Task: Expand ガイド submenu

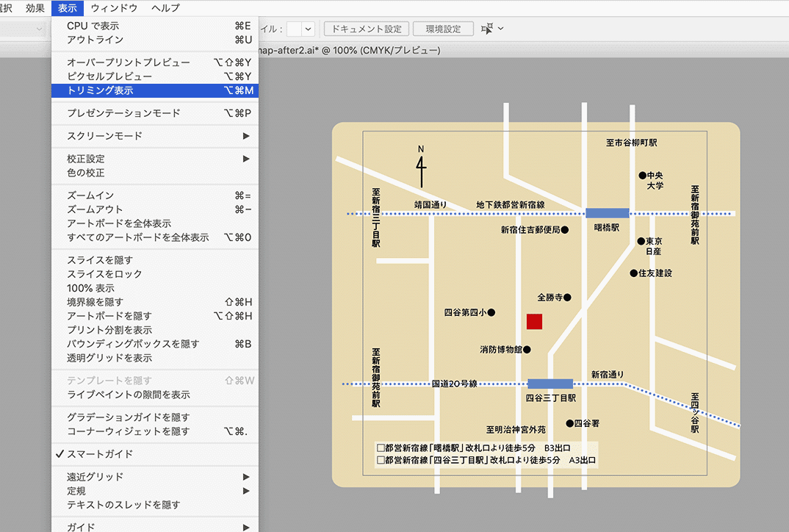Action: click(155, 526)
